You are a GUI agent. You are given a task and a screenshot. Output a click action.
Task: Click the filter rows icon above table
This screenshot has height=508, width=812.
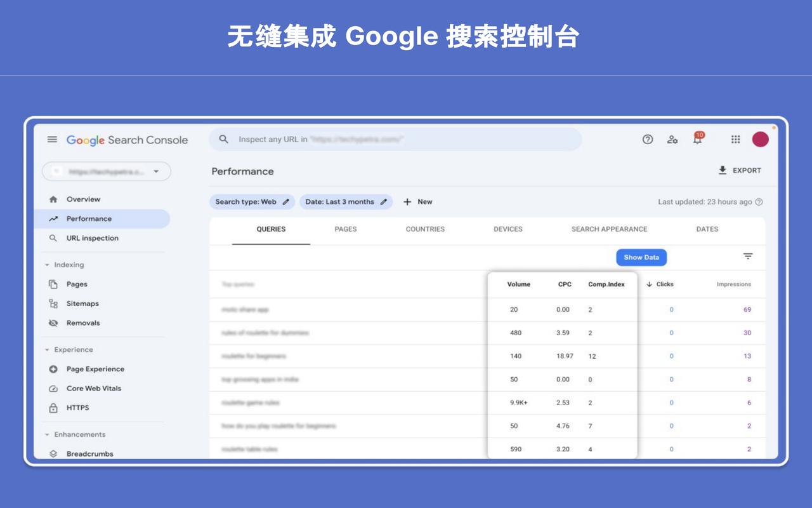click(748, 257)
